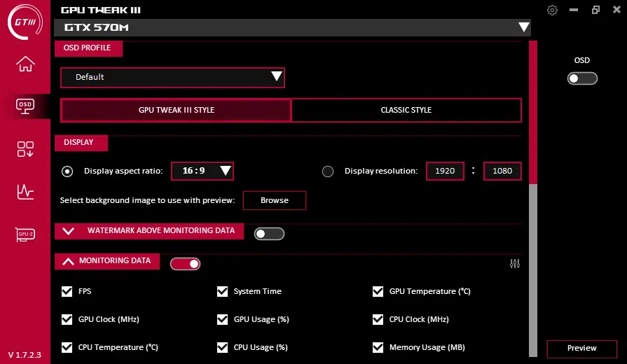Enable watermark above monitoring data toggle

pyautogui.click(x=269, y=234)
